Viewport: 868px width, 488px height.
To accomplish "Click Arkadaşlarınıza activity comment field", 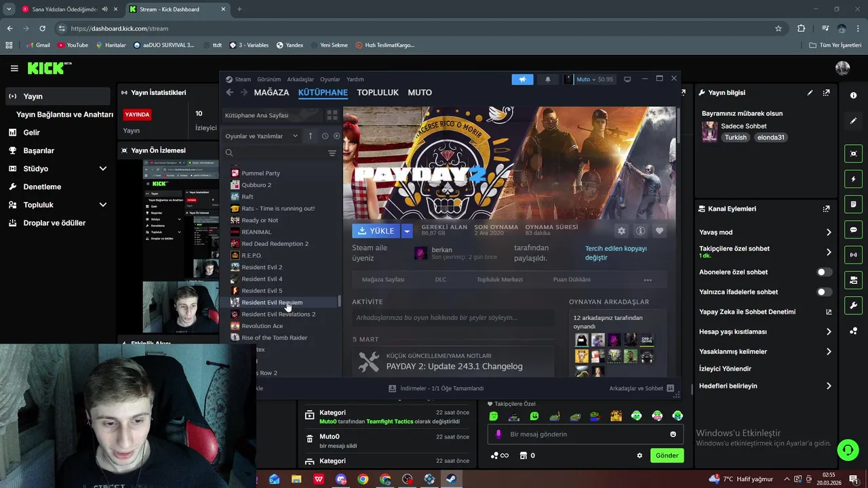I will tap(452, 318).
